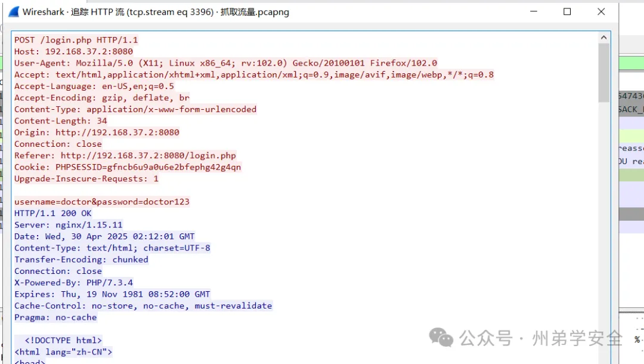
Task: Click the '<!DOCTYPE html>' line
Action: [63, 340]
